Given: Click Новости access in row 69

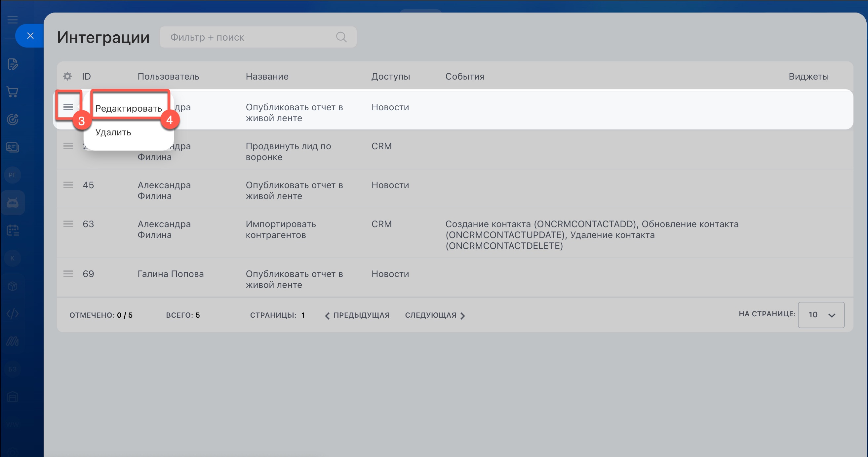Looking at the screenshot, I should tap(390, 274).
